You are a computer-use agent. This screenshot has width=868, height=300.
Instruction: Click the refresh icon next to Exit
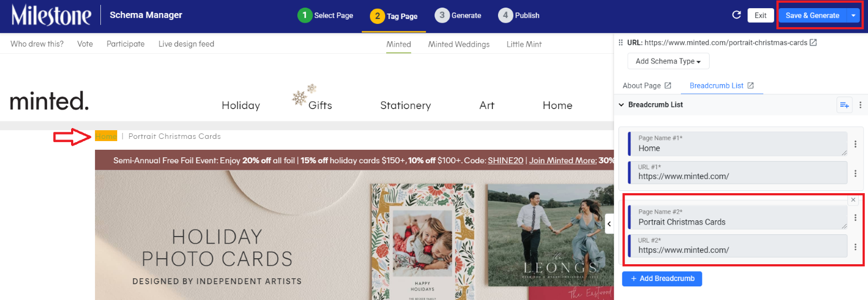(x=736, y=15)
